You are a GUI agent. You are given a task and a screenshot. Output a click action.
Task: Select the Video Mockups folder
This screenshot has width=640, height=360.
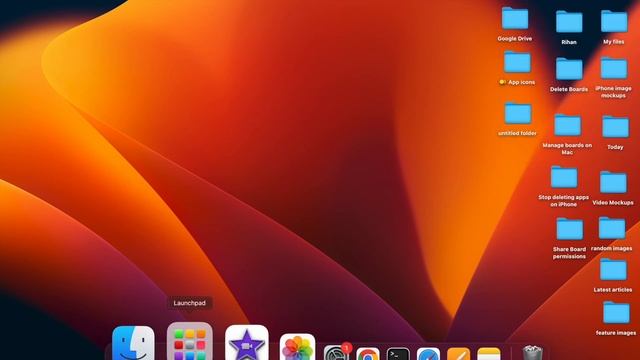pyautogui.click(x=613, y=182)
